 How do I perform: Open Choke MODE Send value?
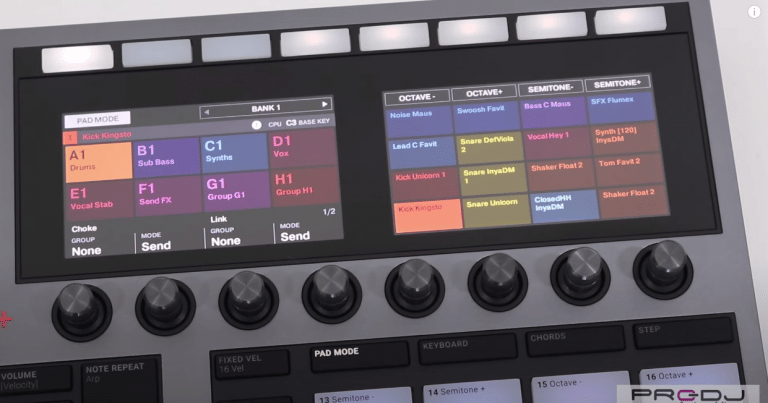pos(156,246)
